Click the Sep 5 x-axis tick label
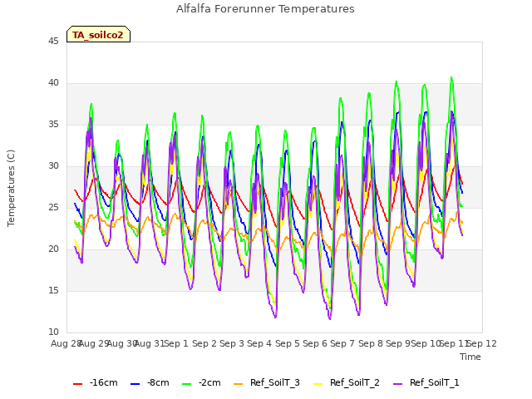Screen dimensions: 532x399 click(288, 343)
